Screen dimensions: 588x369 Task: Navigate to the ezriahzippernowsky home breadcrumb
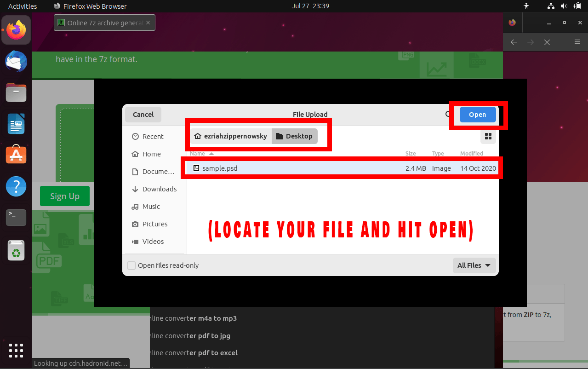pos(230,136)
